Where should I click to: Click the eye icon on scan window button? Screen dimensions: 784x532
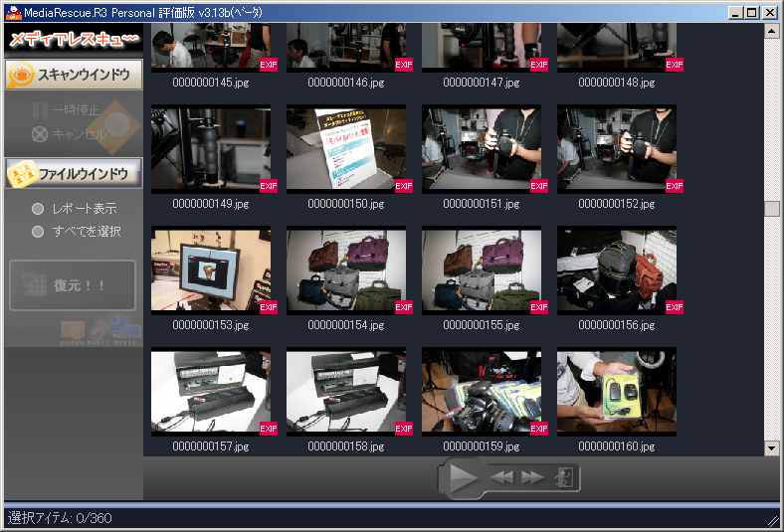coord(21,75)
